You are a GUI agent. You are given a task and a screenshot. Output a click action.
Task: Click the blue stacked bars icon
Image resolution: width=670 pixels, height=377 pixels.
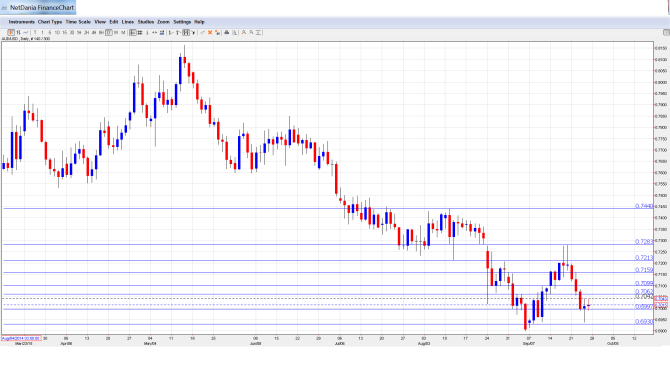[x=162, y=32]
